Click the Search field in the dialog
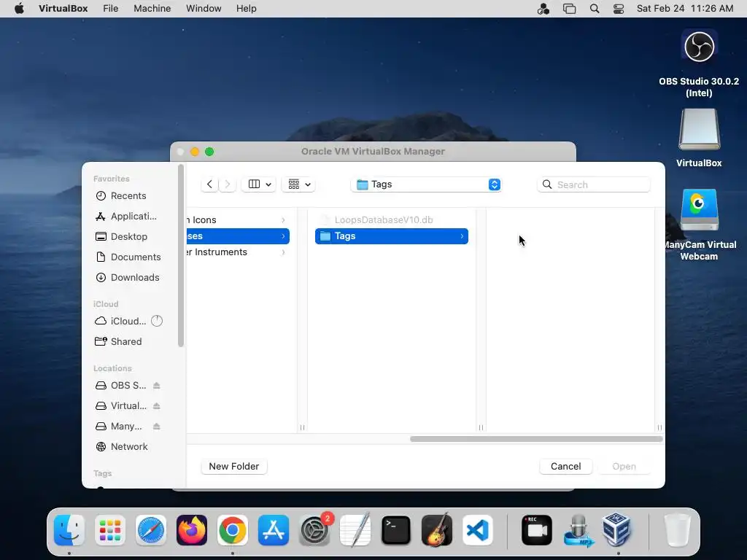 [x=594, y=184]
